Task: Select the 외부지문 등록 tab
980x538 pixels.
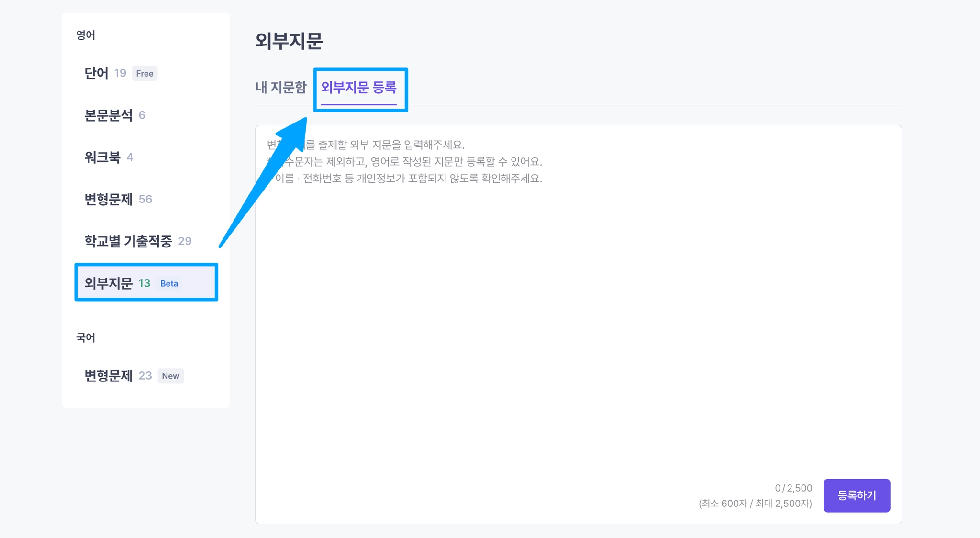Action: [x=358, y=87]
